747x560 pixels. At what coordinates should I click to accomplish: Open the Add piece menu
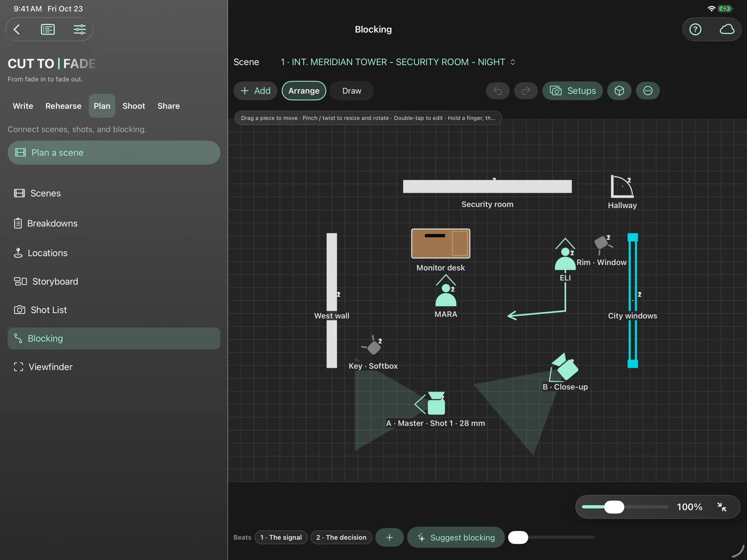[x=255, y=91]
